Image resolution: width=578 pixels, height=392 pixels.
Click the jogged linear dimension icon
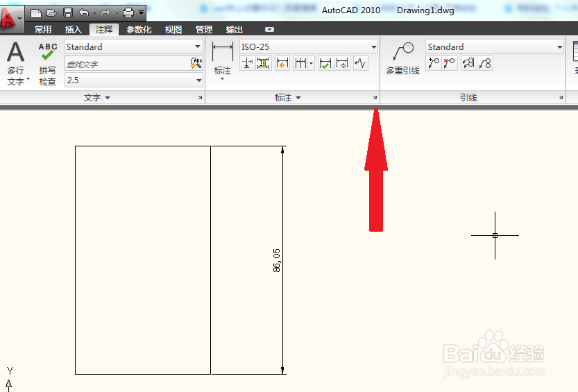(360, 63)
